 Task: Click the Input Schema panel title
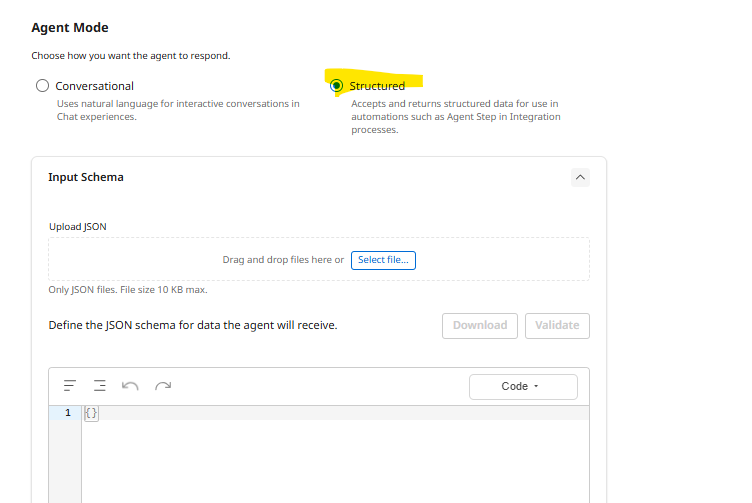[x=86, y=177]
